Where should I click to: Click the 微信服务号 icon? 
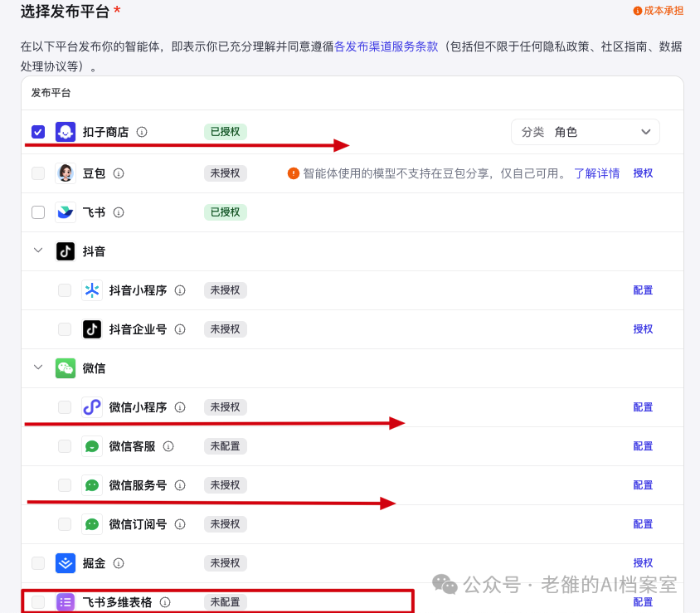coord(92,485)
